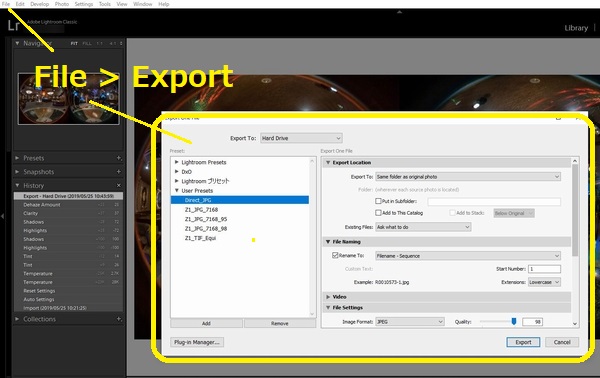This screenshot has width=600, height=378.
Task: Click the subfolder name field
Action: tap(494, 201)
